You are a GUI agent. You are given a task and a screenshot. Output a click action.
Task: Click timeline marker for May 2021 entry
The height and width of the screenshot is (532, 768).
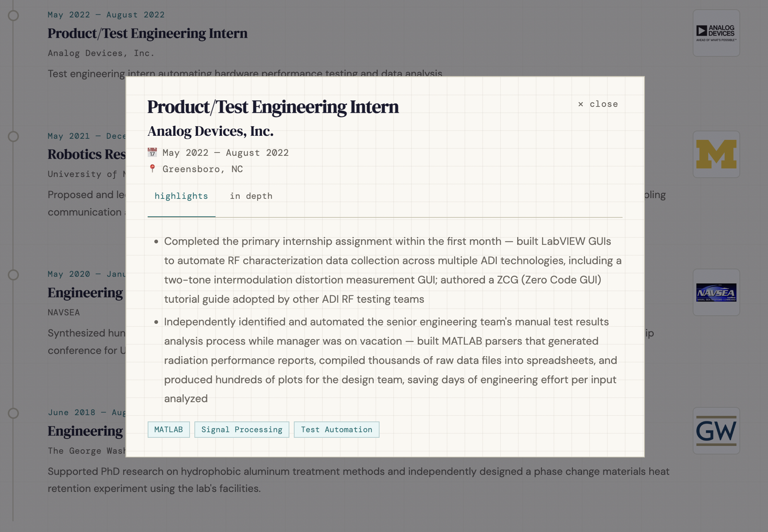tap(13, 137)
